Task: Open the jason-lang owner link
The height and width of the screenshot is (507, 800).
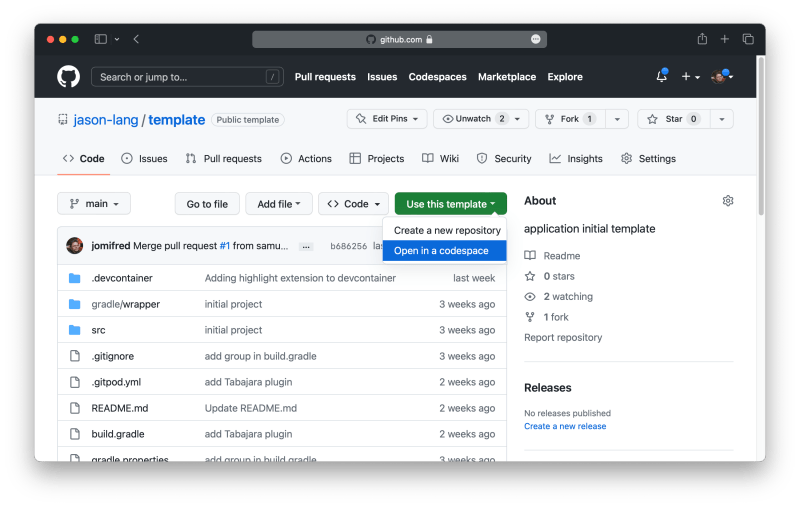Action: pyautogui.click(x=106, y=120)
